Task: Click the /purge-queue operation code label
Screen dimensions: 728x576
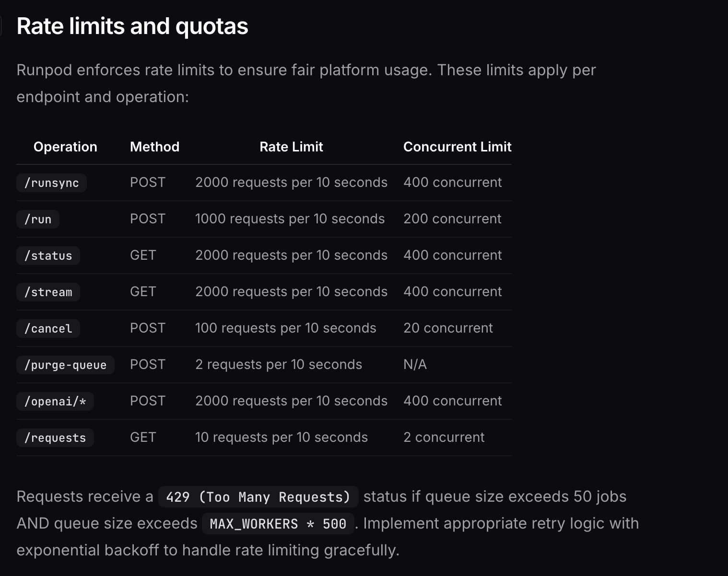Action: click(x=65, y=365)
